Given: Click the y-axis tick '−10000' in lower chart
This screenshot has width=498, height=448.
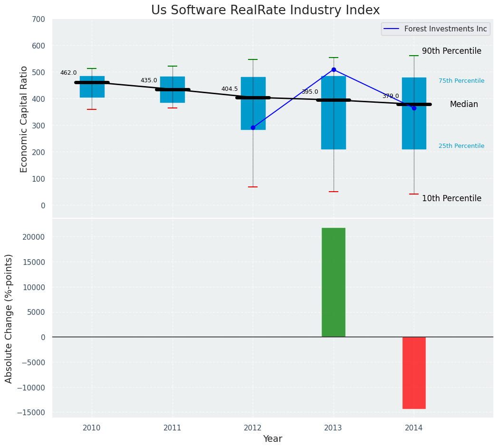Looking at the screenshot, I should (x=31, y=388).
